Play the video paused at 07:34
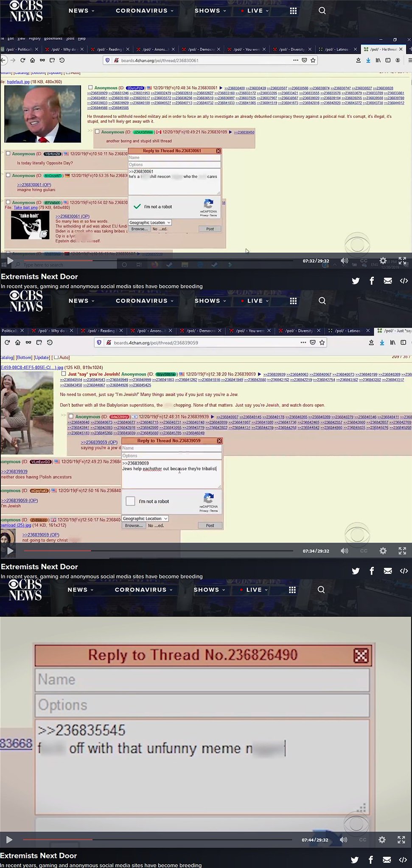 pyautogui.click(x=10, y=551)
